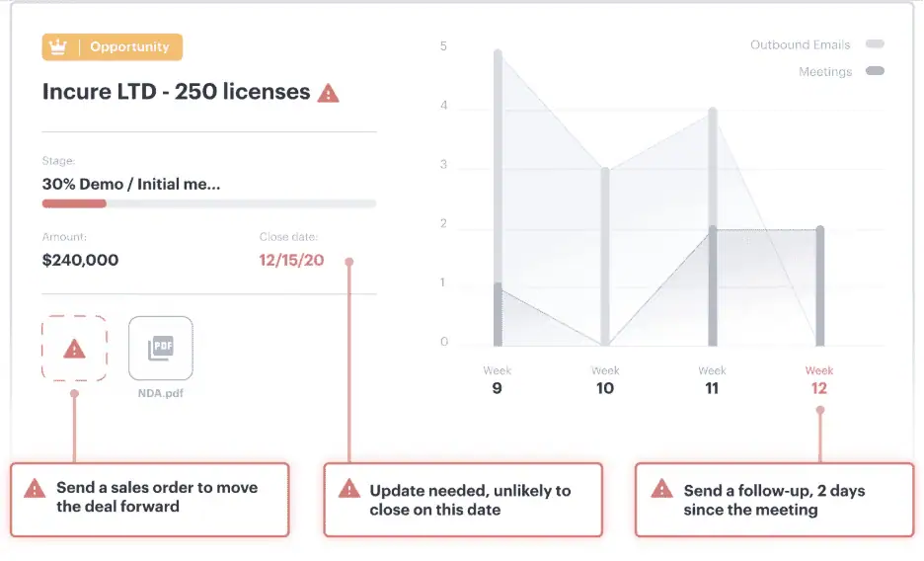Click the $240,000 amount value
The image size is (924, 561).
(80, 260)
